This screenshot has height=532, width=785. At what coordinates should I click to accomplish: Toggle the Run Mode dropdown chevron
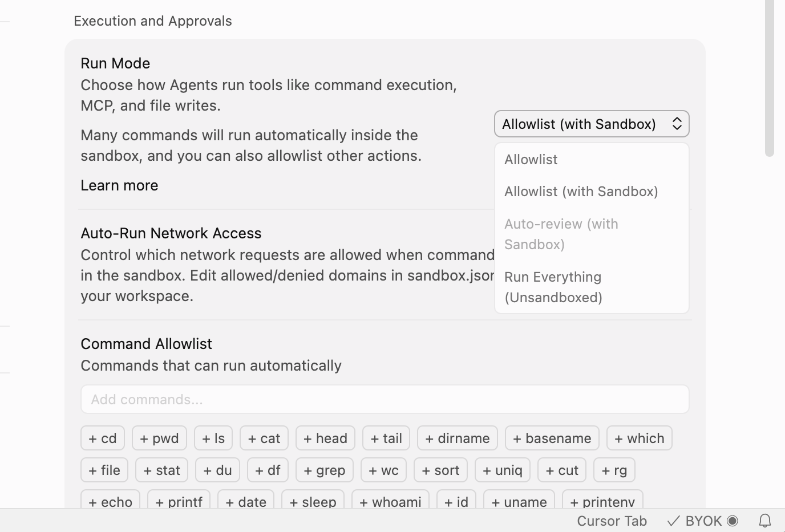pyautogui.click(x=677, y=124)
